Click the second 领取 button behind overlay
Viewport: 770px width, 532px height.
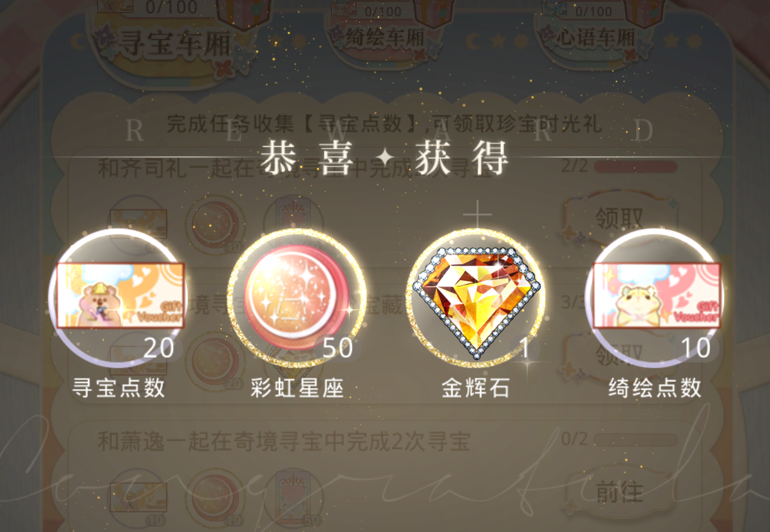pos(620,354)
